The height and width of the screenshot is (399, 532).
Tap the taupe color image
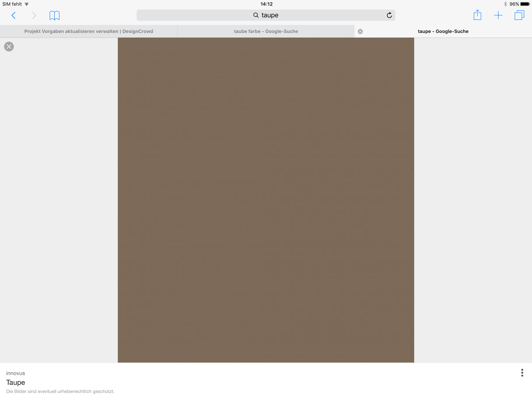(x=266, y=200)
